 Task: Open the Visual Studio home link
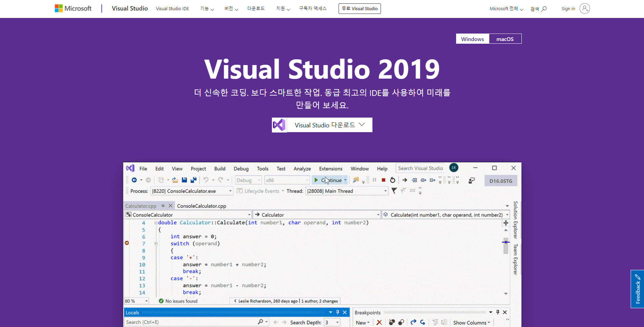(x=130, y=8)
